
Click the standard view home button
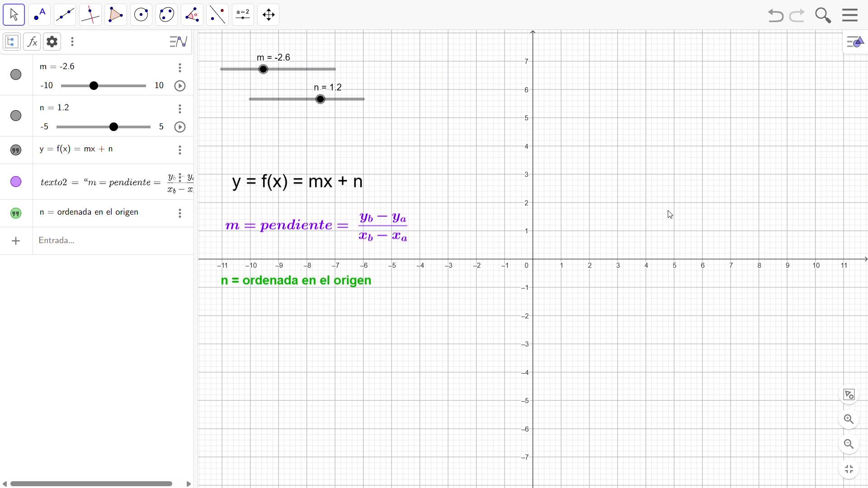849,395
